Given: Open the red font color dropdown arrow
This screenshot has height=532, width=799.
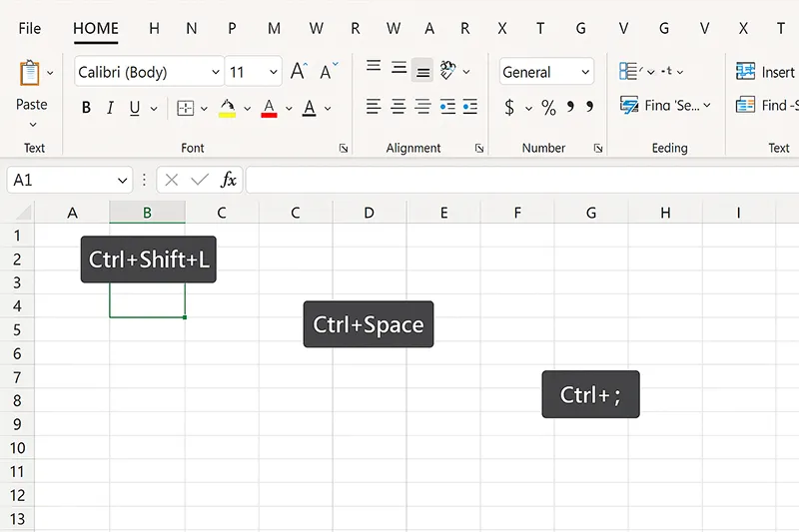Looking at the screenshot, I should tap(289, 109).
